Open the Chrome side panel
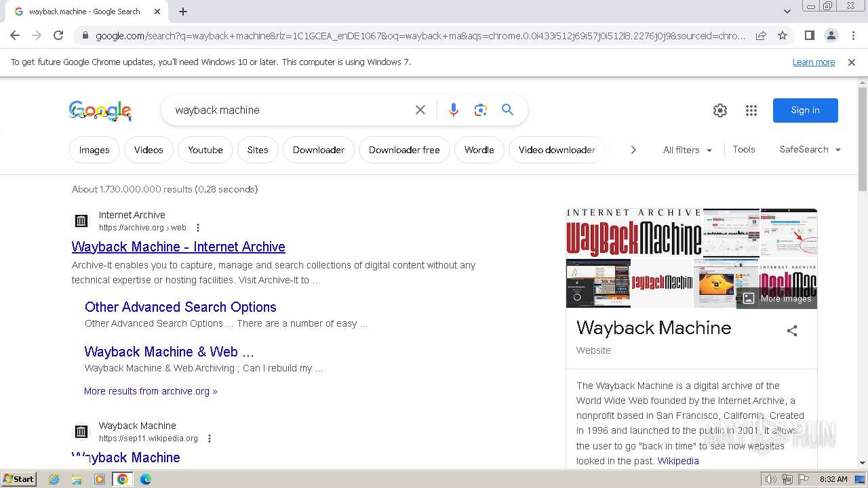 tap(809, 35)
